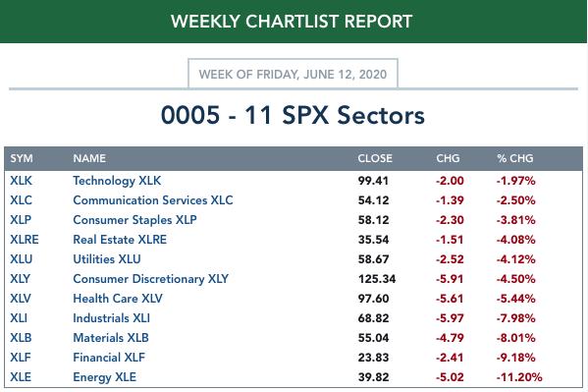Select the XLP symbol
The image size is (588, 392).
pyautogui.click(x=21, y=220)
